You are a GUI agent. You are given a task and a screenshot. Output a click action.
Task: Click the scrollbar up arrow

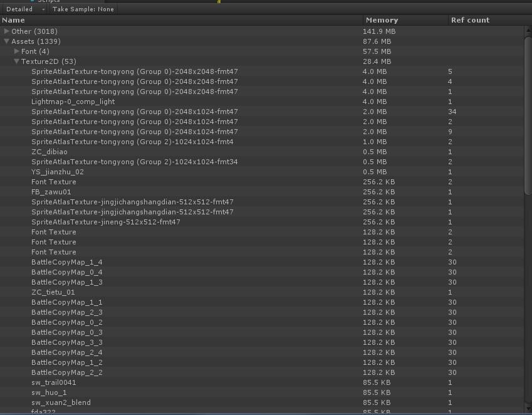pos(528,31)
